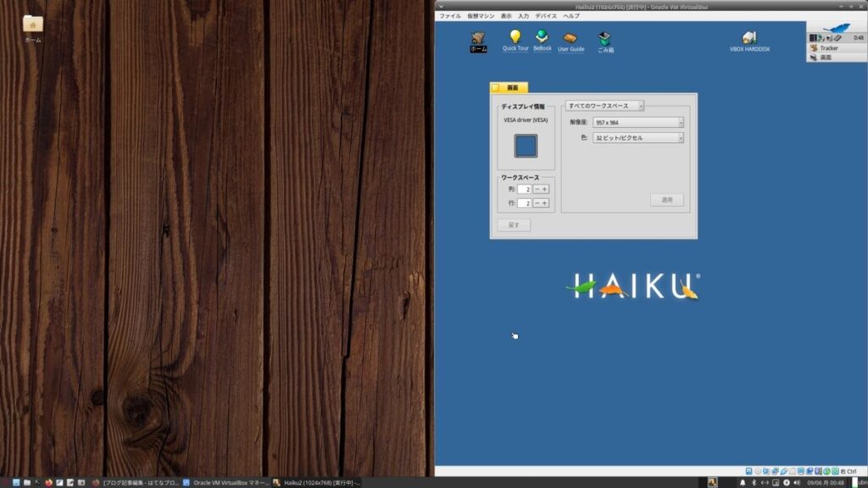This screenshot has height=488, width=868.
Task: Increase workspace 列 count with plus
Action: click(x=545, y=189)
